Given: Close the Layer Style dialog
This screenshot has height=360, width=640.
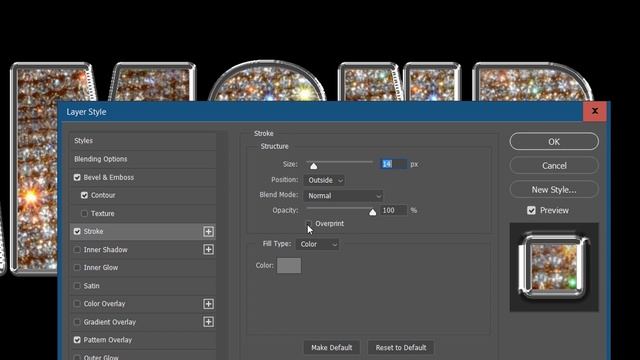Looking at the screenshot, I should click(x=594, y=111).
